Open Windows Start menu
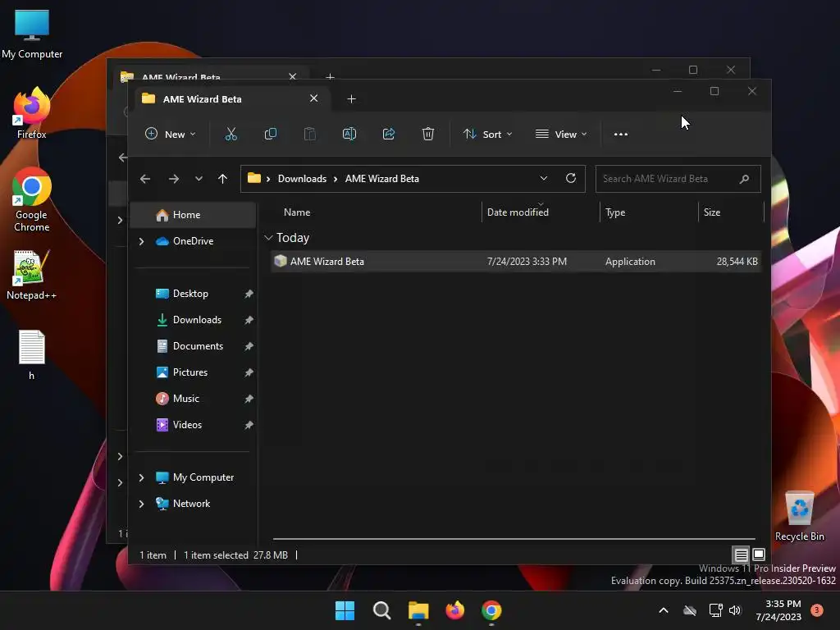This screenshot has width=840, height=630. 345,610
